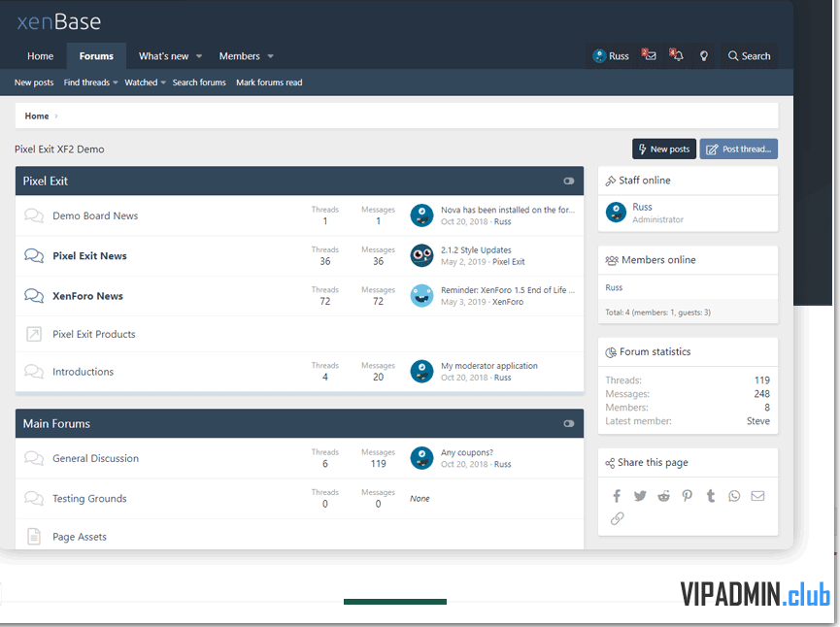Open the Nova has been installed thread
The image size is (840, 627).
508,210
